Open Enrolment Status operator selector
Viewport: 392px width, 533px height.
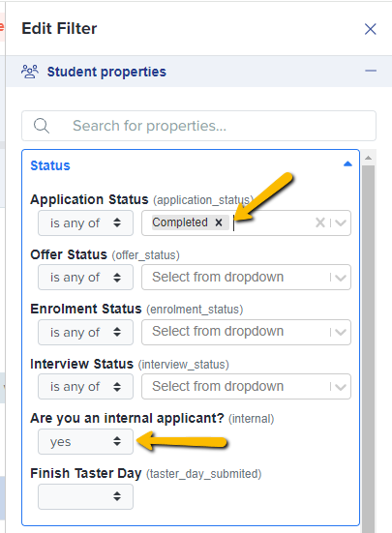(x=85, y=332)
